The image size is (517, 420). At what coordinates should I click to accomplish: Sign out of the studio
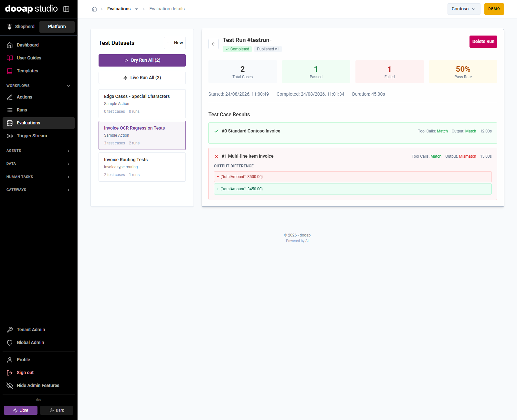coord(38,373)
